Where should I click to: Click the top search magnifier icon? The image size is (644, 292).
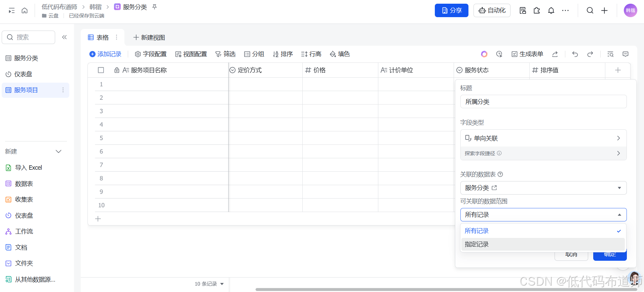point(590,11)
